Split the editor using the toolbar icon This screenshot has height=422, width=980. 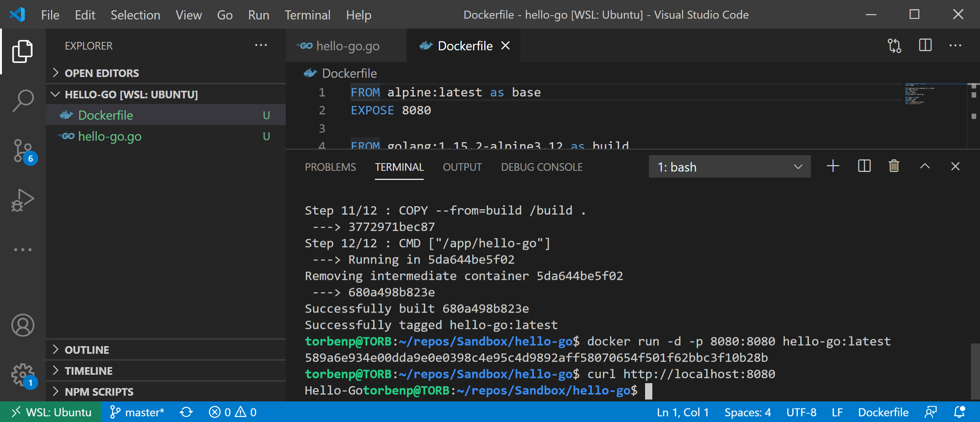point(925,45)
